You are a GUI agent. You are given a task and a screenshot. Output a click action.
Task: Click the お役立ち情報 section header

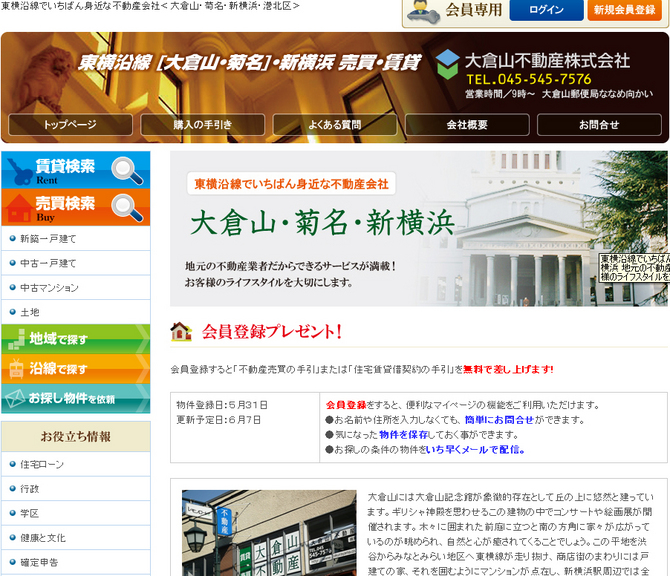pos(76,437)
